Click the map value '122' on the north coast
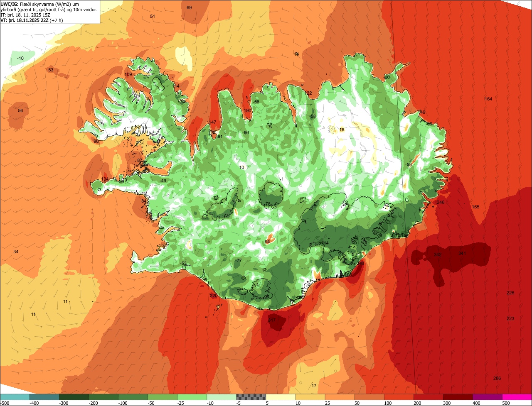This screenshot has height=406, width=532. point(308,93)
